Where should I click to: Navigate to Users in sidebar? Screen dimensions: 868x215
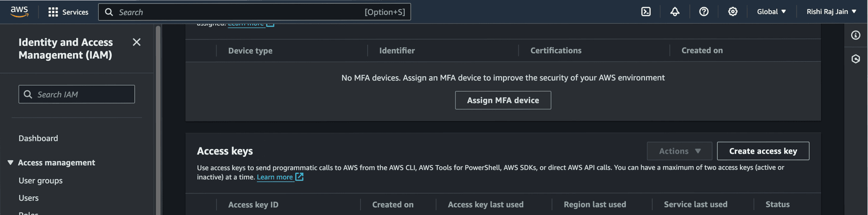[28, 198]
